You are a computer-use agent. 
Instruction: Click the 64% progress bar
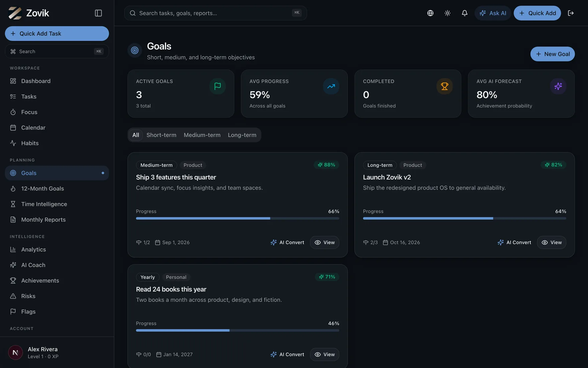[x=465, y=218]
